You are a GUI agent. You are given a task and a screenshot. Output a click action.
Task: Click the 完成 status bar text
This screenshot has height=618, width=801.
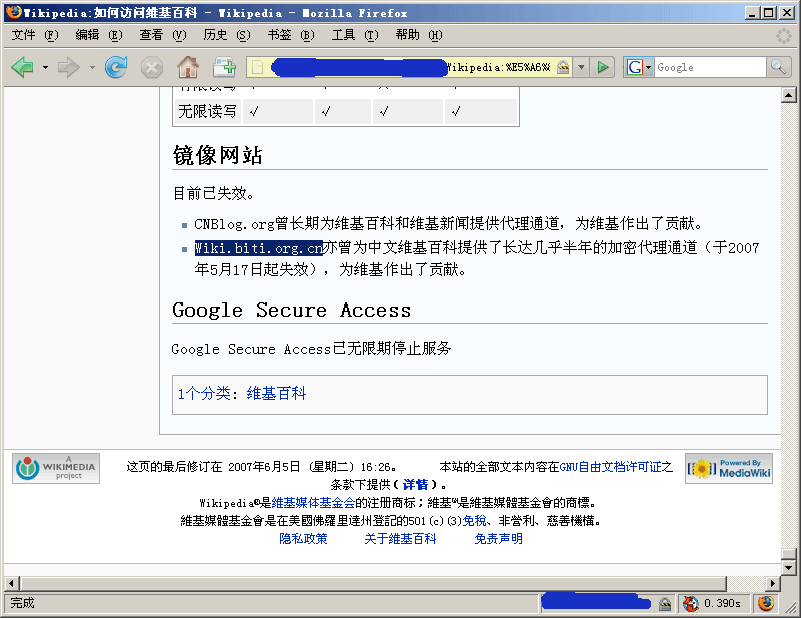(22, 603)
